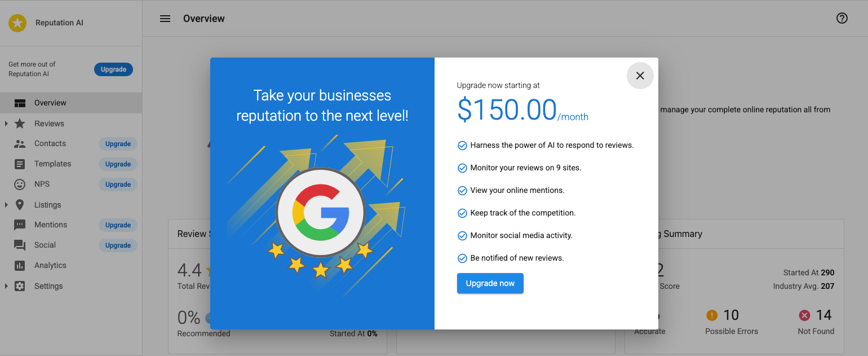Open NPS in the sidebar

click(x=42, y=184)
